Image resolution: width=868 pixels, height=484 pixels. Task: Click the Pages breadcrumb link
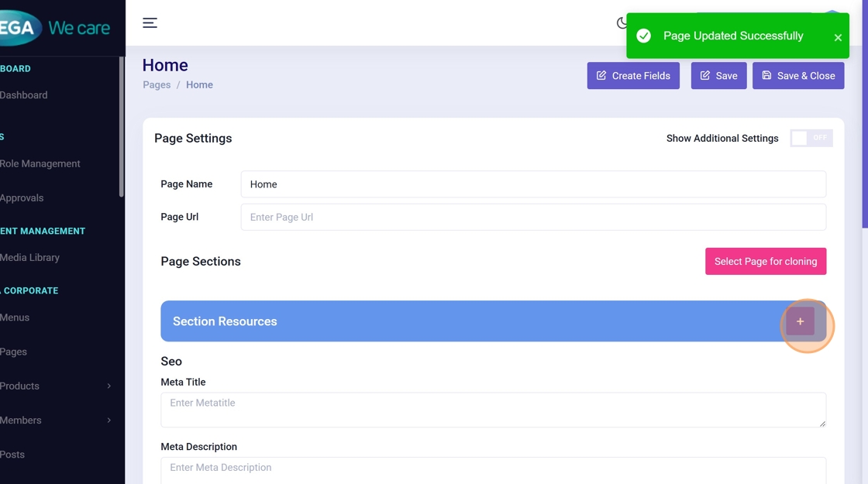pos(157,85)
